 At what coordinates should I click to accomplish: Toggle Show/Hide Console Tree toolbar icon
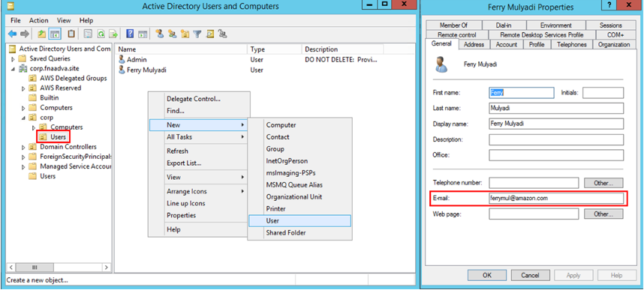point(55,34)
